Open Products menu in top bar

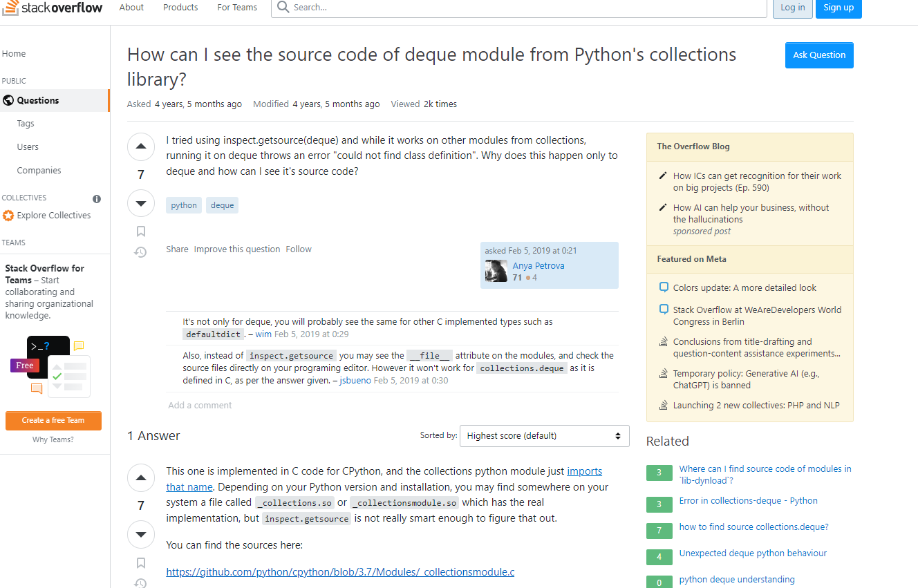coord(180,8)
